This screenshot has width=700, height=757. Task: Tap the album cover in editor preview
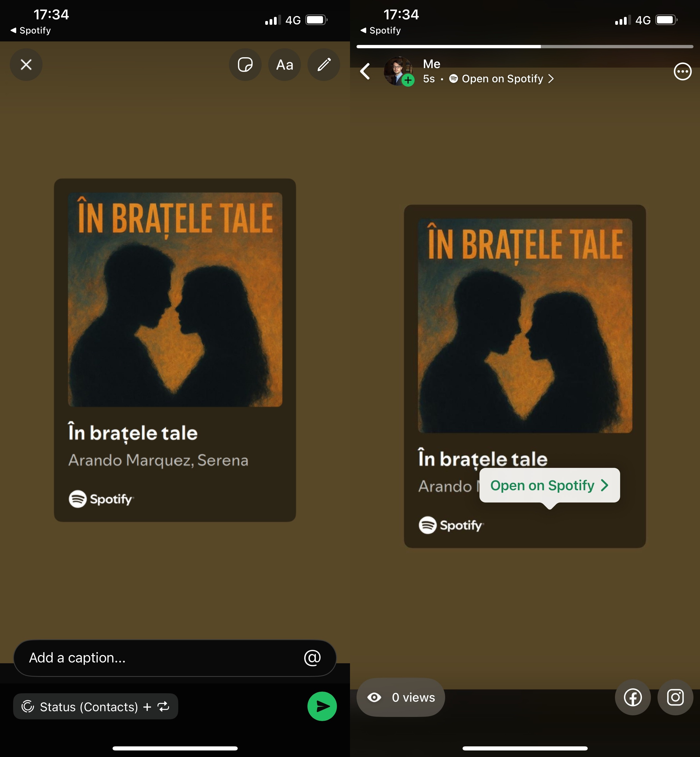[x=175, y=299]
